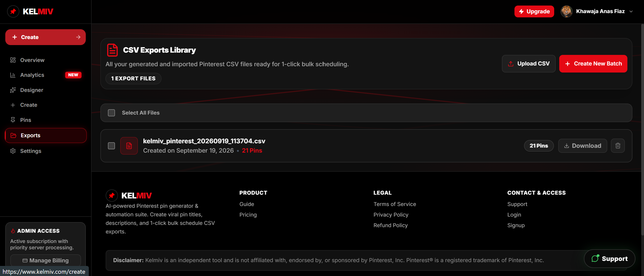Click the red file icon for kelmiv_pinterest CSV
644x276 pixels.
(x=129, y=146)
